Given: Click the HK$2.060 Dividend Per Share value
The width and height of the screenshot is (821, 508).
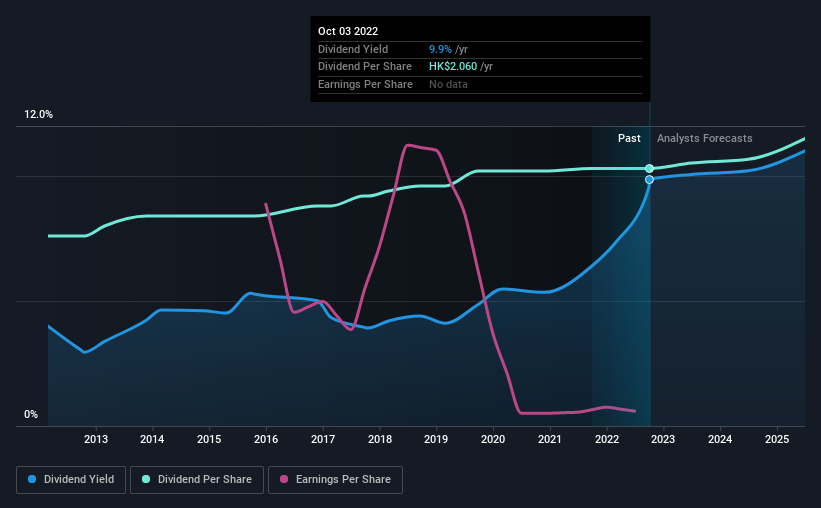Looking at the screenshot, I should click(453, 67).
